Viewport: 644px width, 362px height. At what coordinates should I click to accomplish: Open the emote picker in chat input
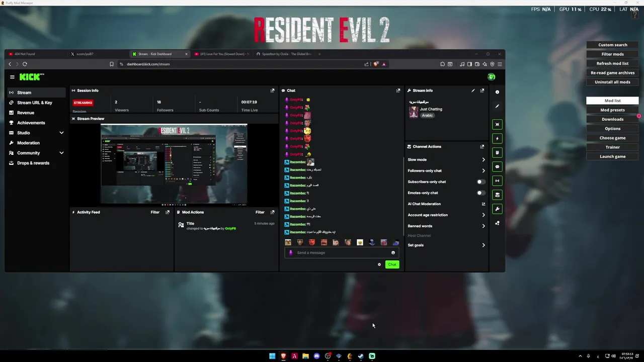point(393,252)
